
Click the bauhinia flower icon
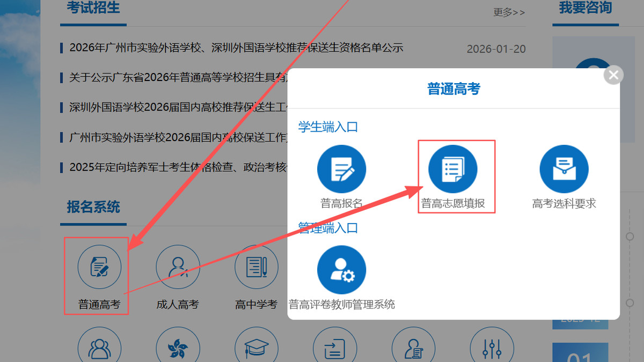[x=178, y=348]
